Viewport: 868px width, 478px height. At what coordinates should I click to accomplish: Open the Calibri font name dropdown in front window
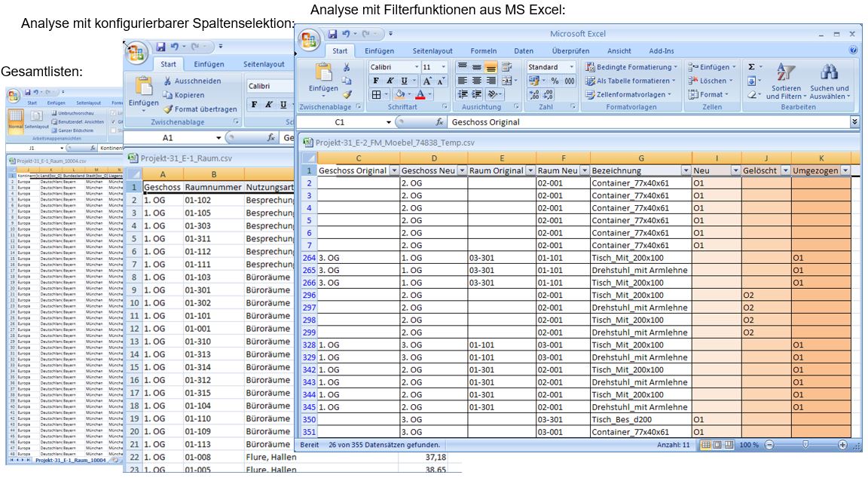(417, 67)
